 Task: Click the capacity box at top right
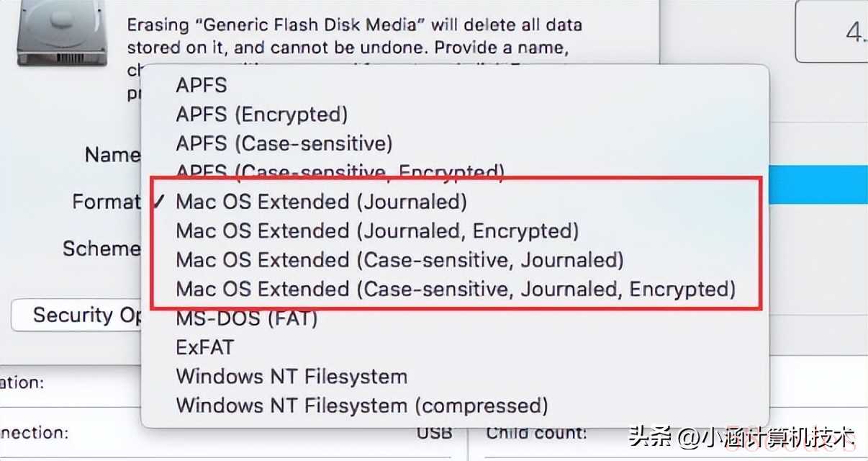tap(832, 32)
